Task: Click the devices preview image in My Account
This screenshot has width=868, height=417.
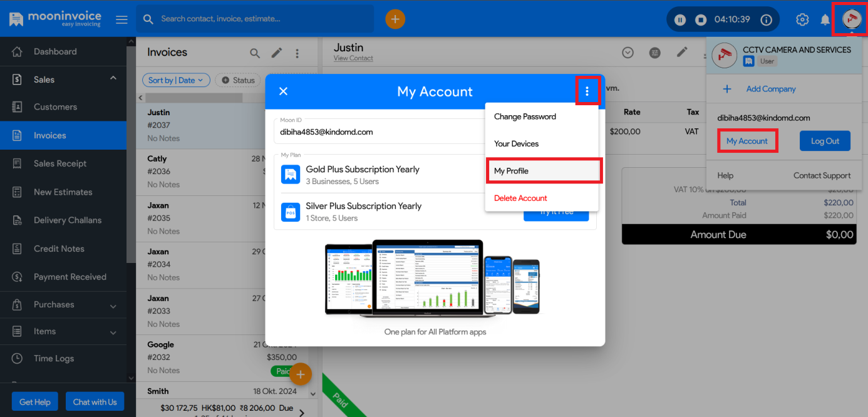Action: [x=432, y=278]
